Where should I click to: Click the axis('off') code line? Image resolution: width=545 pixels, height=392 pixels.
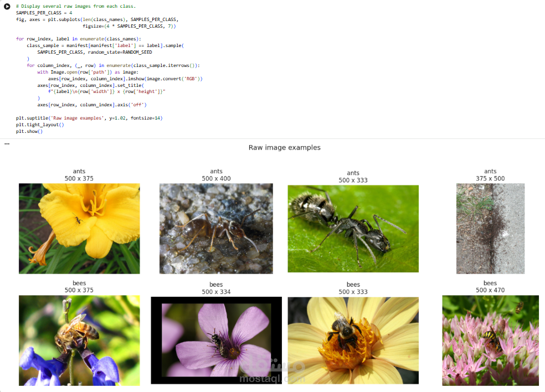click(x=92, y=105)
